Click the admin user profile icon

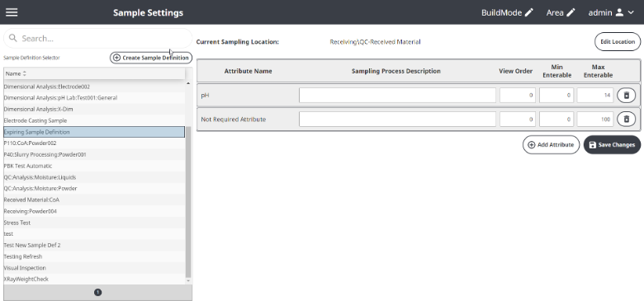point(619,12)
